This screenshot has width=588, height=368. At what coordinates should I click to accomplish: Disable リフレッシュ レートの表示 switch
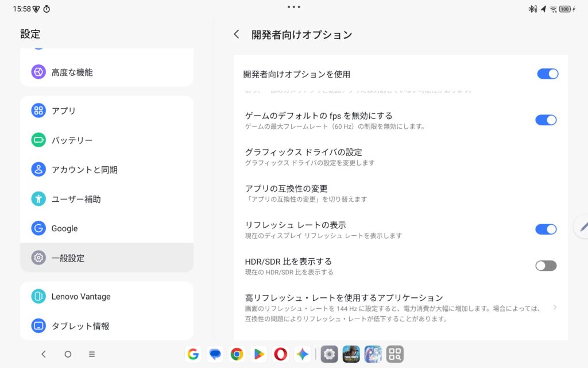pos(546,229)
